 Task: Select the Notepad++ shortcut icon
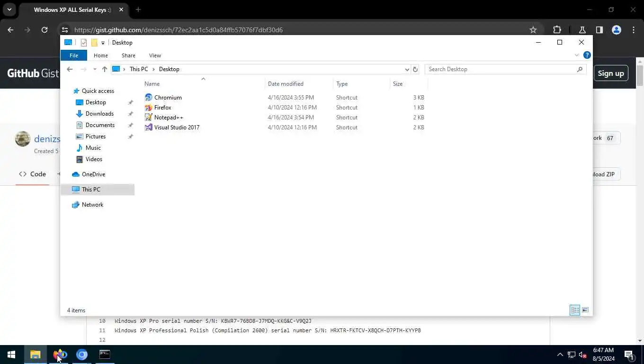(149, 118)
